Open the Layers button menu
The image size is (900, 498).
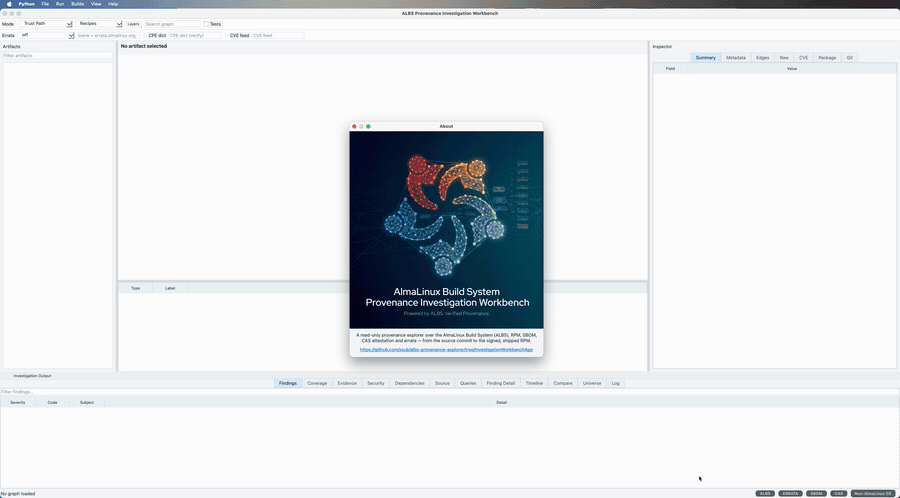133,24
